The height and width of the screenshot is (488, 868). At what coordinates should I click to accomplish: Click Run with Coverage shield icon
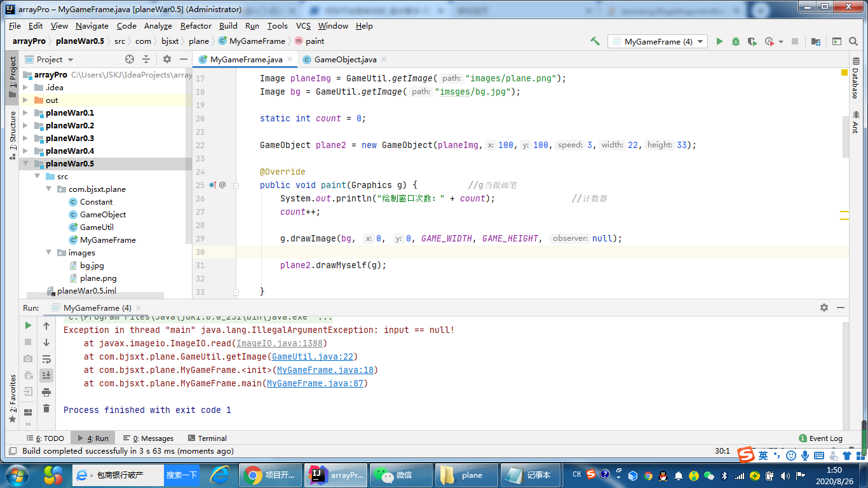tap(752, 41)
